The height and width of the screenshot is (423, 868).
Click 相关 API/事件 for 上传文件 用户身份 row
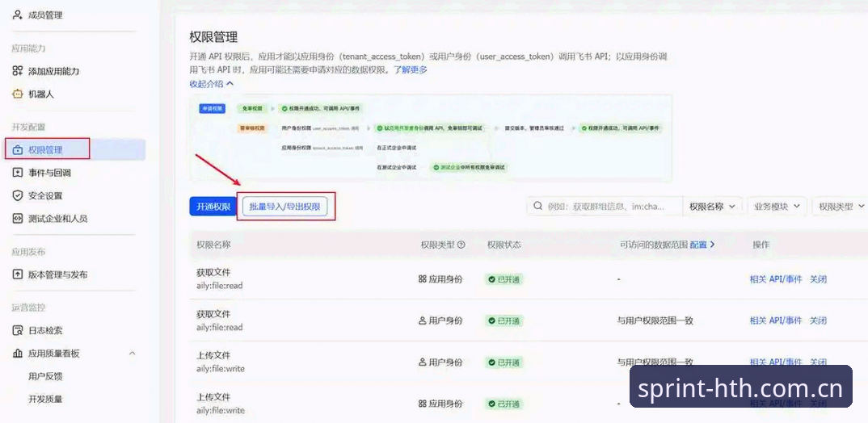tap(776, 362)
